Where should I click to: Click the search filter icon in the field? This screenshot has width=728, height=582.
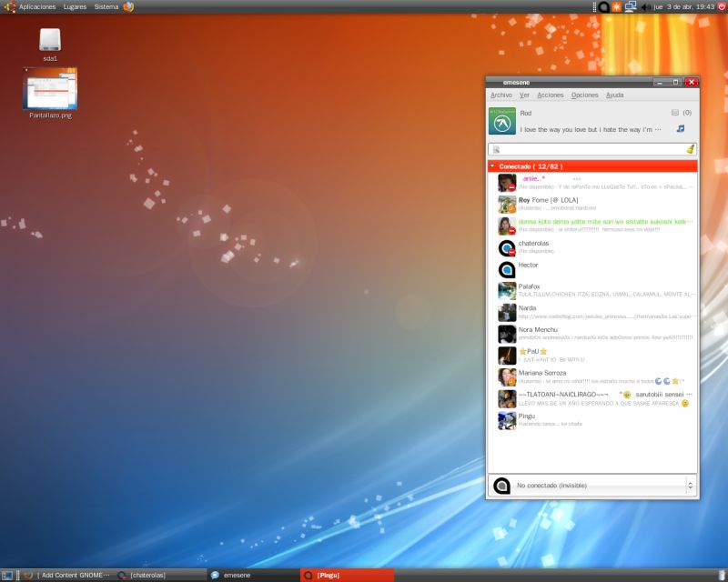pos(496,149)
